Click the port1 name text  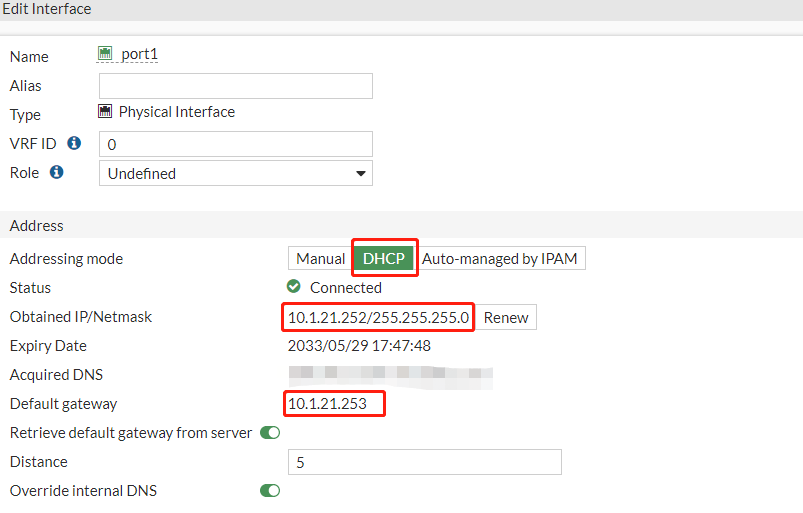pyautogui.click(x=139, y=55)
